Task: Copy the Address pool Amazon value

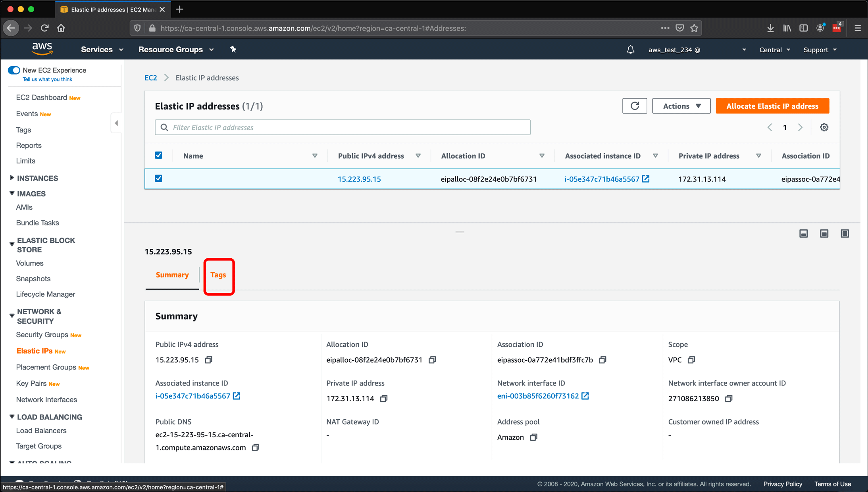Action: coord(534,437)
